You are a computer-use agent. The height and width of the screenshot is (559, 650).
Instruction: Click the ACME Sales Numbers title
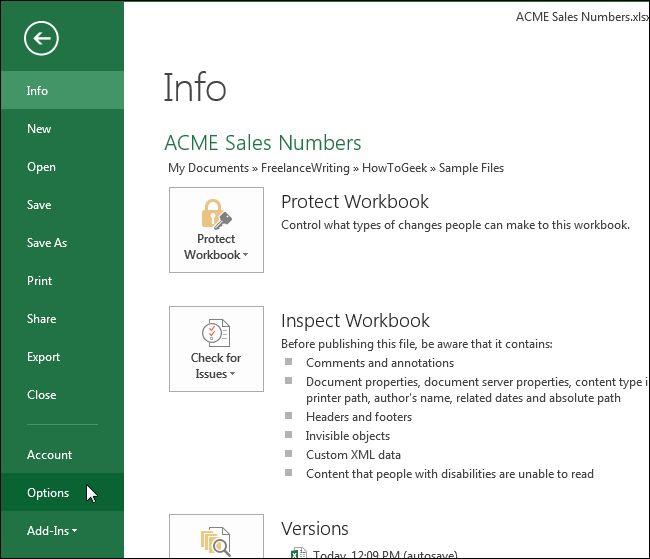tap(262, 143)
